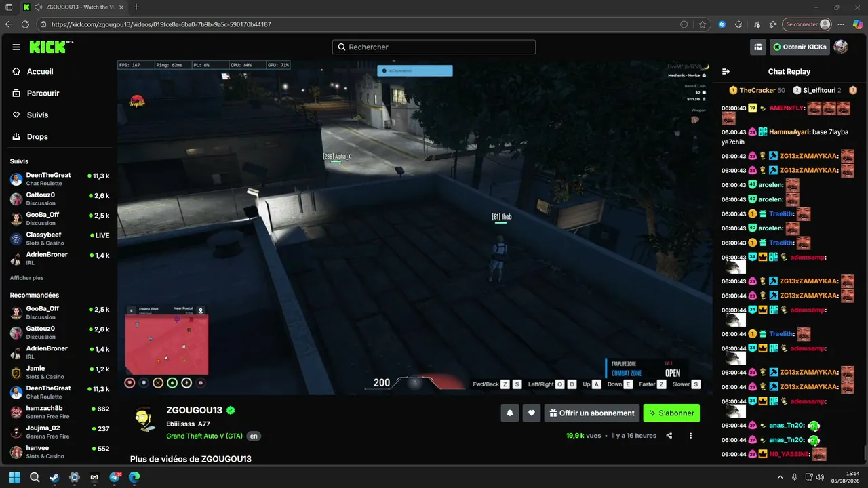
Task: Click HammaAyari username in chat
Action: tap(790, 132)
